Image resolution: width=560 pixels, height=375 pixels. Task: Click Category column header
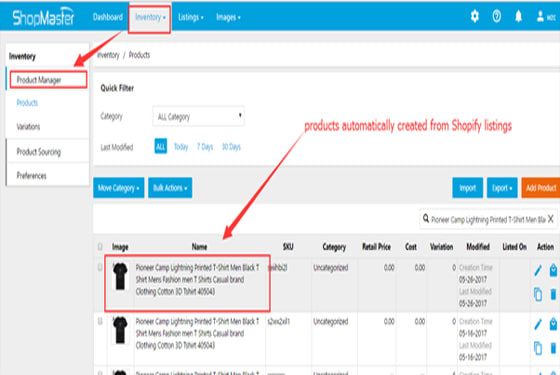(x=334, y=246)
